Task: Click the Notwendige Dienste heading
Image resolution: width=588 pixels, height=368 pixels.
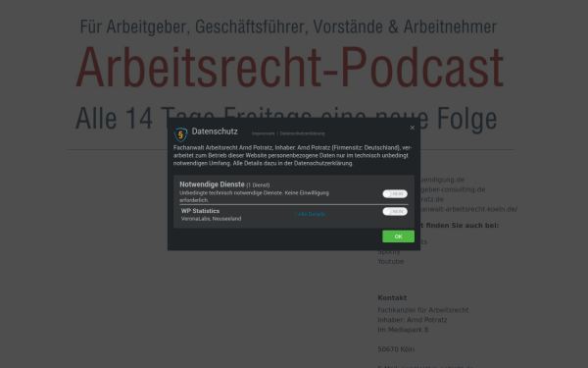Action: [x=212, y=184]
